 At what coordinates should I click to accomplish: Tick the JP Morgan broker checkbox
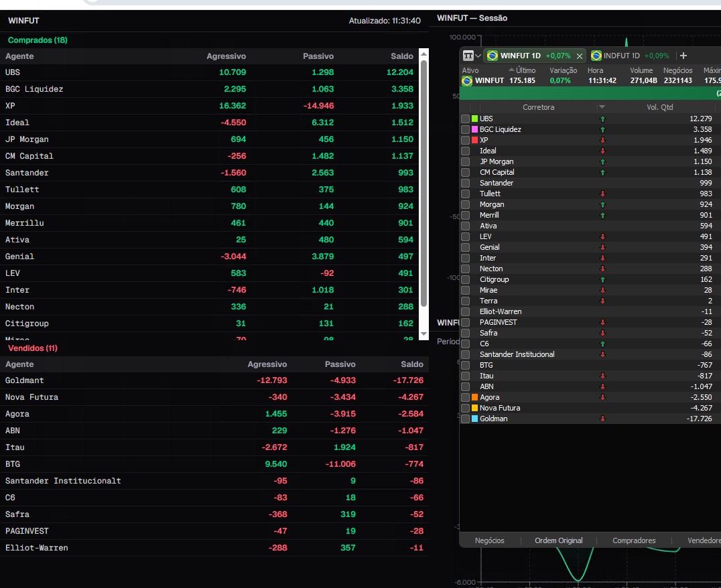(x=465, y=161)
